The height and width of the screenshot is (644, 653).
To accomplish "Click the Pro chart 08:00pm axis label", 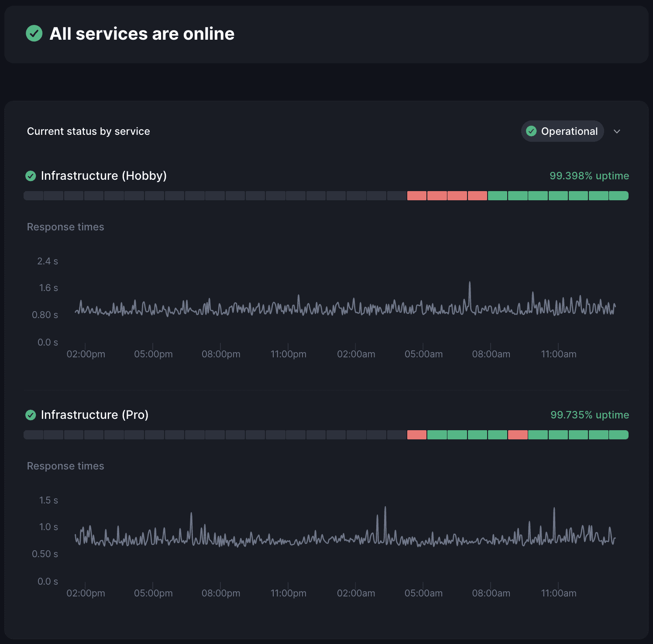I will point(221,593).
